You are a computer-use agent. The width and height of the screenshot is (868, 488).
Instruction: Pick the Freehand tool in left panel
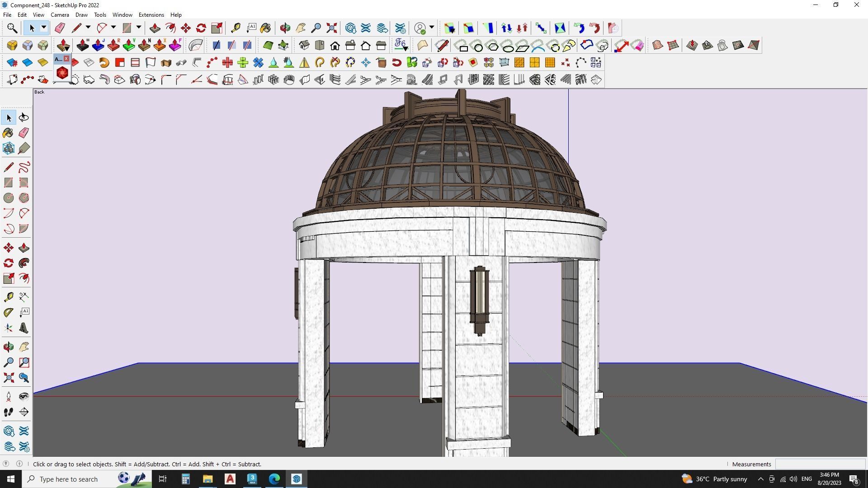24,167
